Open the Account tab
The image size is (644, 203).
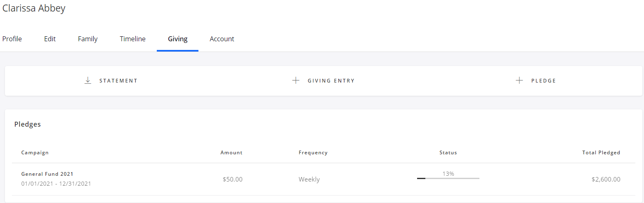(222, 39)
